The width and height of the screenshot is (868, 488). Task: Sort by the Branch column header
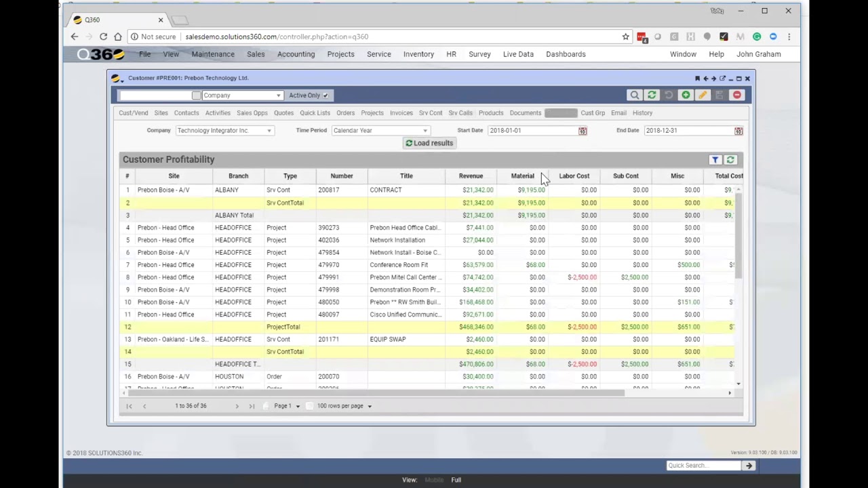[x=238, y=176]
